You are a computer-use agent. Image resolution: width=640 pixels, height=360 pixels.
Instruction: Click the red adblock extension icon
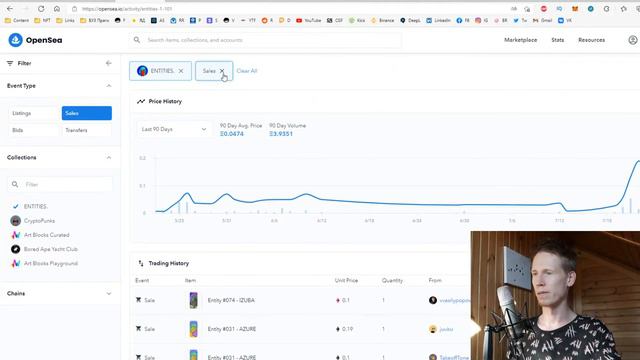(544, 9)
